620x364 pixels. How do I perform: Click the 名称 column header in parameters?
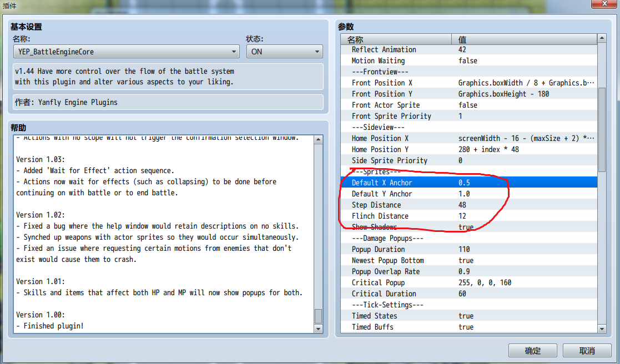tap(396, 39)
